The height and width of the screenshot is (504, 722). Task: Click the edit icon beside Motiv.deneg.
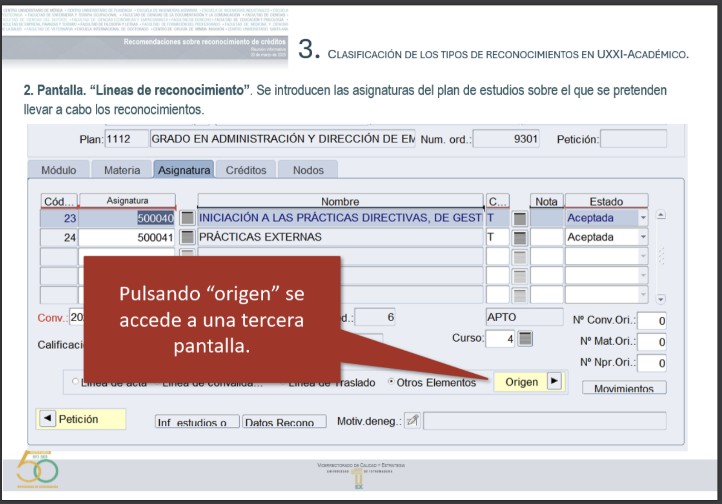pos(412,420)
